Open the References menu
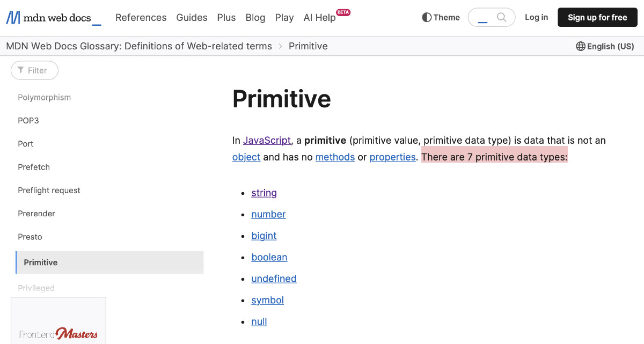The width and height of the screenshot is (644, 344). coord(141,18)
